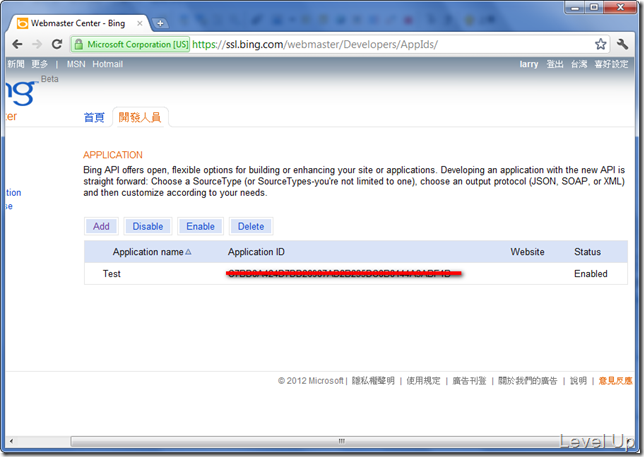
Task: Open the 隱私權聲明 footer link
Action: (373, 381)
